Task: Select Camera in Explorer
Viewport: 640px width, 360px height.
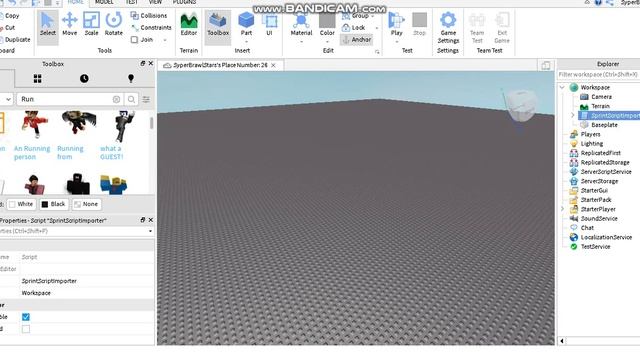Action: tap(601, 97)
